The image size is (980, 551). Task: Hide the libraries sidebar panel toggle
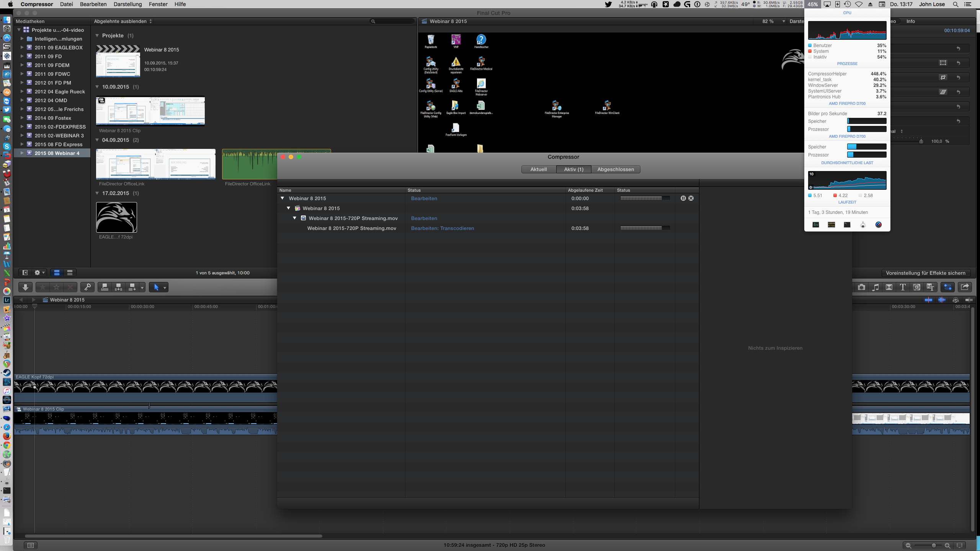tap(25, 273)
